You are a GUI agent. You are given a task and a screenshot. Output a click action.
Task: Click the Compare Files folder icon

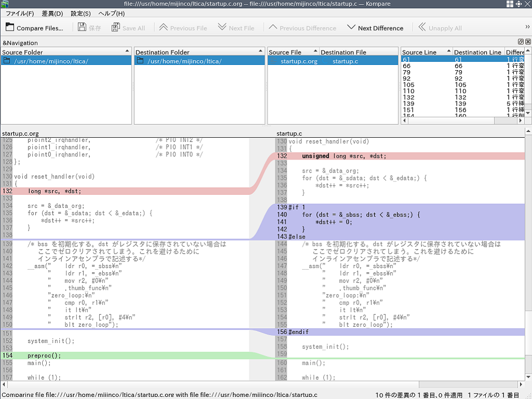coord(9,27)
